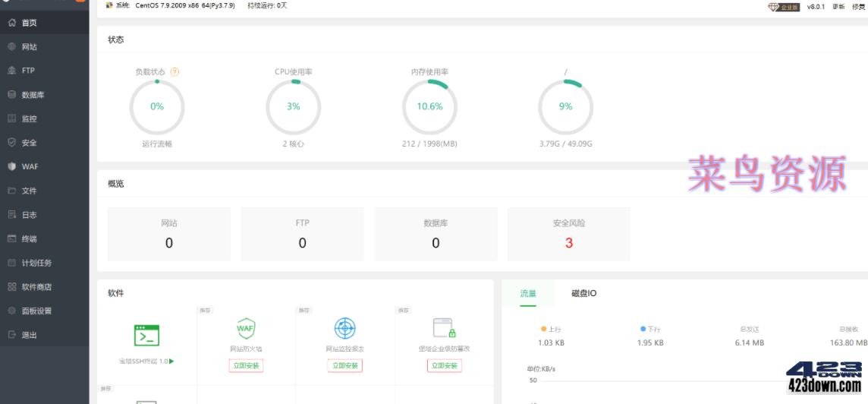Viewport: 868px width, 404px height.
Task: Install 堡塔企业级防篡改 via 立即安装
Action: (x=444, y=366)
